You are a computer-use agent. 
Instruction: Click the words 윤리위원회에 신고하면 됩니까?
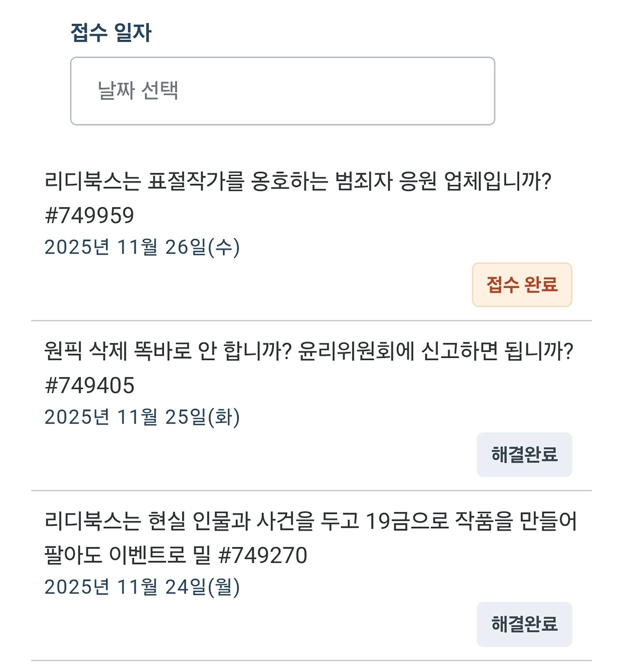436,351
